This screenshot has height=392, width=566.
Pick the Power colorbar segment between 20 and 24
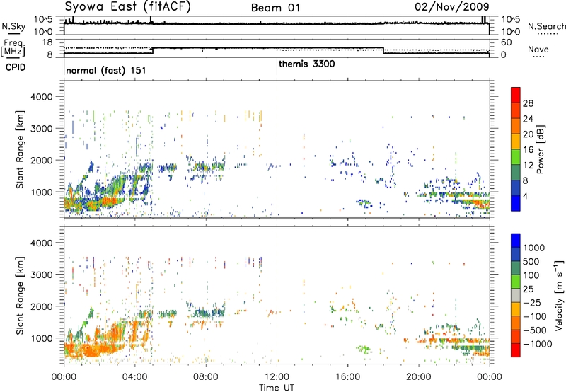[516, 126]
